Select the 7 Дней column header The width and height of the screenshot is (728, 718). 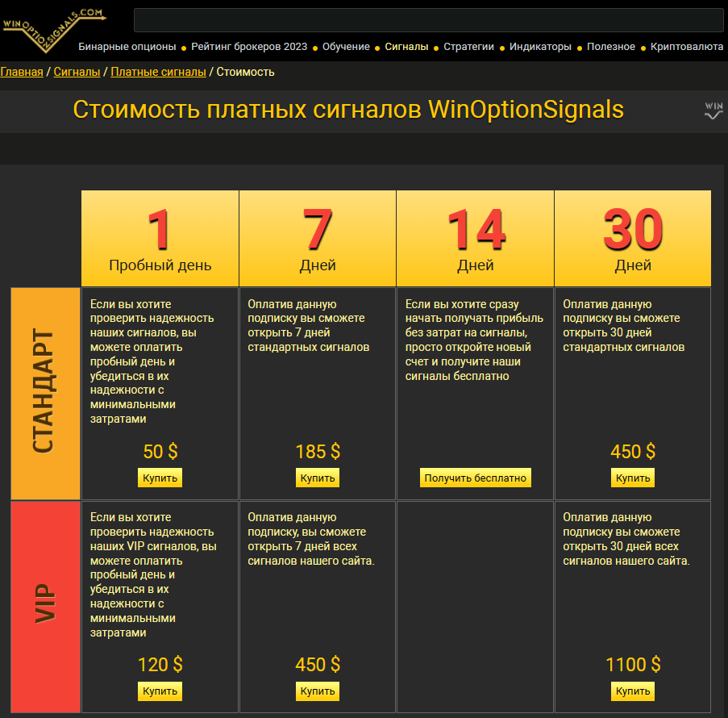[x=318, y=239]
